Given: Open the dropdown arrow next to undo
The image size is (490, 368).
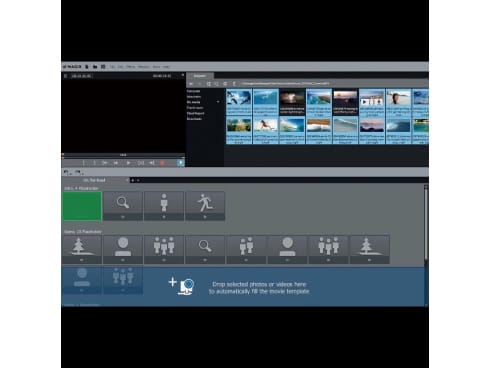Looking at the screenshot, I should coord(70,174).
